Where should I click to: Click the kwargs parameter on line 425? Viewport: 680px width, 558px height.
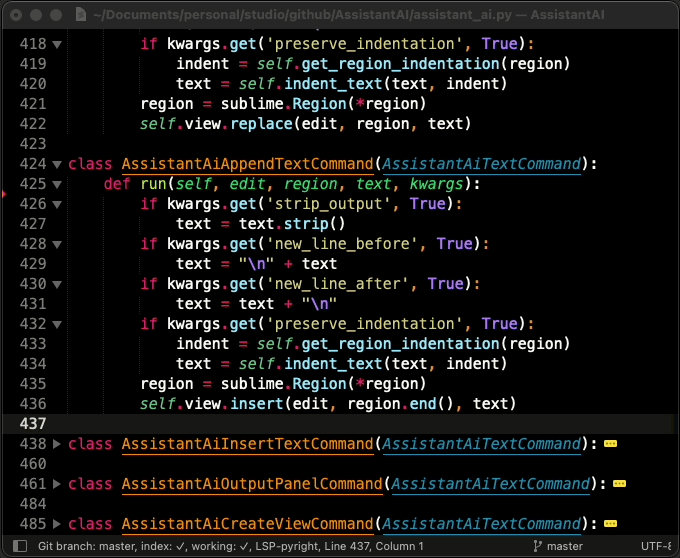point(436,184)
